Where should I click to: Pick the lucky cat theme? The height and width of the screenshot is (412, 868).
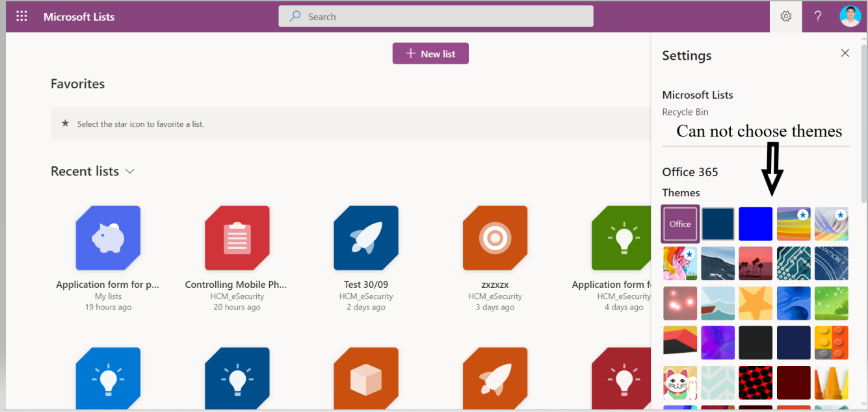pyautogui.click(x=680, y=382)
